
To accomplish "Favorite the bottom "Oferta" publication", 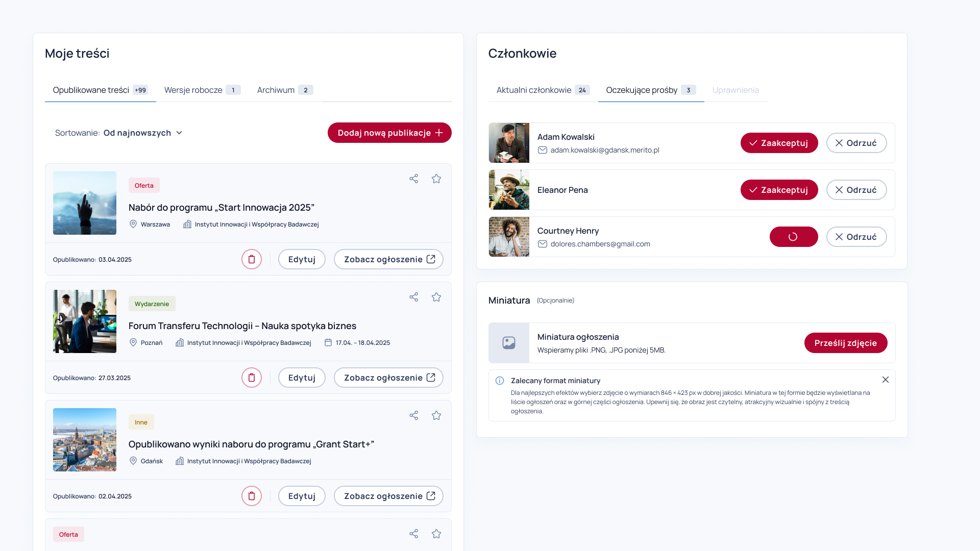I will pos(436,534).
